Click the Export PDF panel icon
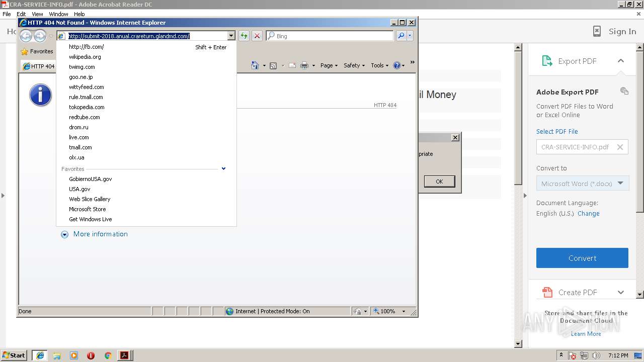Viewport: 644px width, 362px height. click(x=547, y=61)
